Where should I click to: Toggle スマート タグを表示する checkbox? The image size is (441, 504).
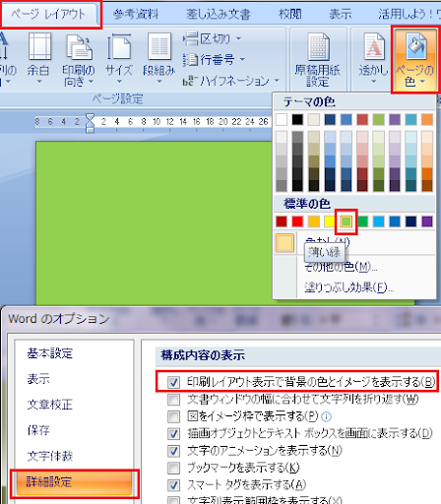click(173, 485)
